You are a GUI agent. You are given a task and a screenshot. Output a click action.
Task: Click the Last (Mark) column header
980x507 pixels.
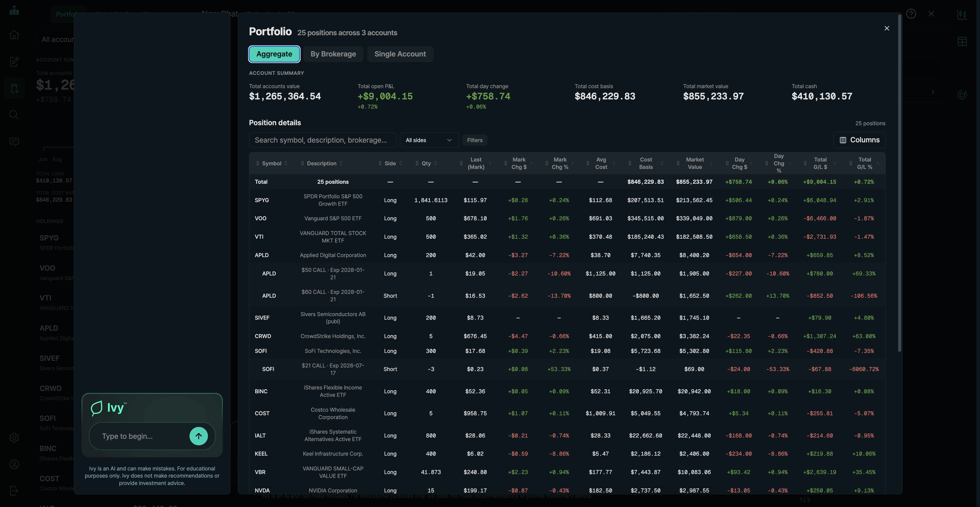[x=476, y=164]
